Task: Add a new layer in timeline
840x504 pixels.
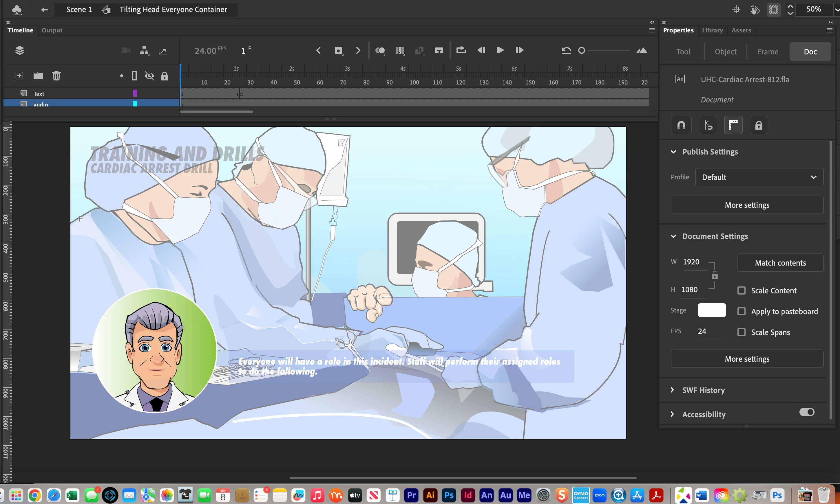Action: 19,76
